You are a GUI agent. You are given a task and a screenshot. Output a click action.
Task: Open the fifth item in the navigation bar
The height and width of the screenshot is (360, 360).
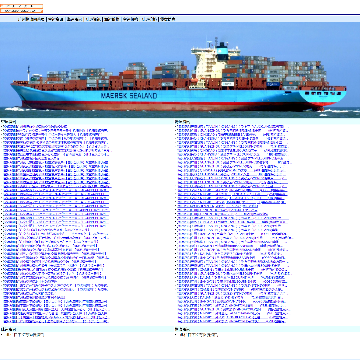[112, 19]
